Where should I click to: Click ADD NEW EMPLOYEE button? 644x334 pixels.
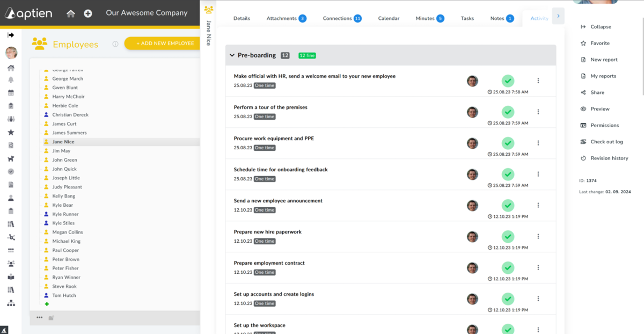(162, 43)
